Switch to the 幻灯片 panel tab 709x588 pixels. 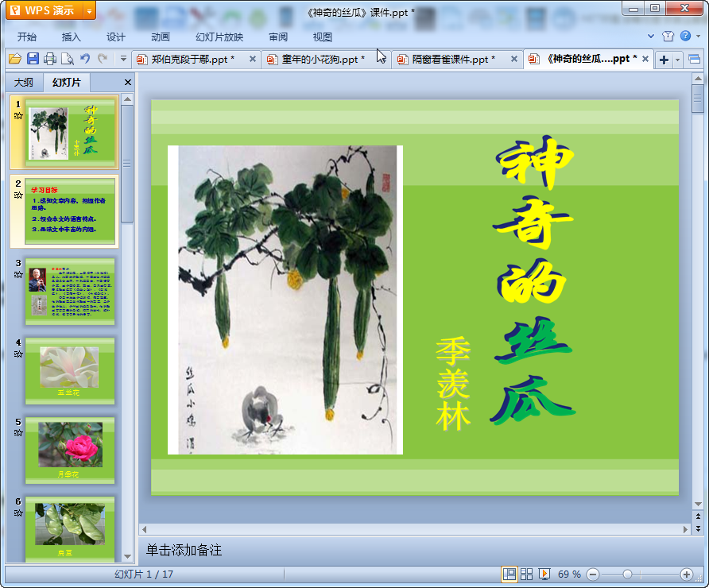point(67,83)
